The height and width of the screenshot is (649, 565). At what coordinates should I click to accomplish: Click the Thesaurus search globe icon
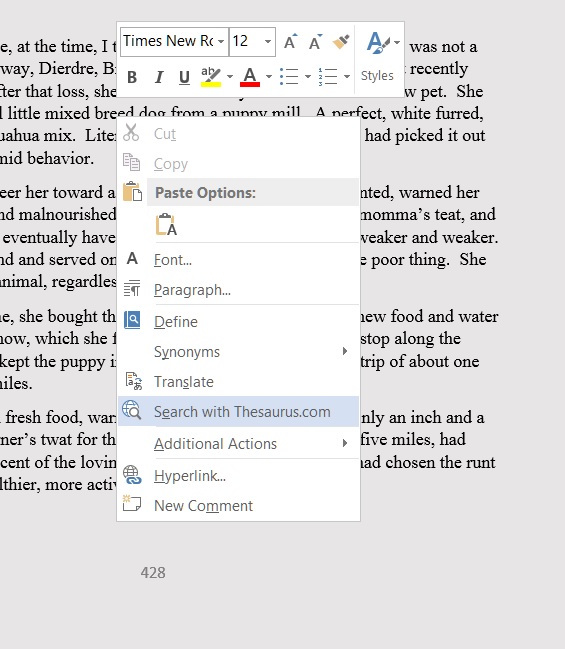132,410
